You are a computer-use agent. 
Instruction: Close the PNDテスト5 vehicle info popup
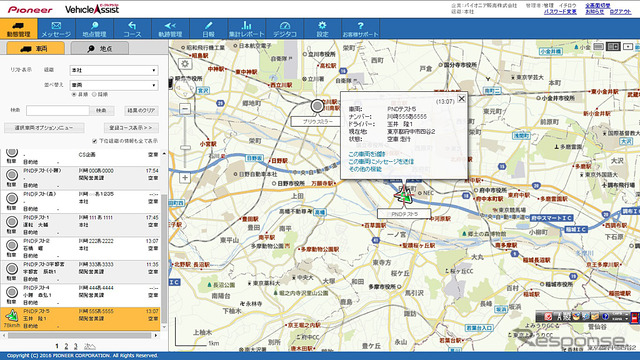coord(461,98)
